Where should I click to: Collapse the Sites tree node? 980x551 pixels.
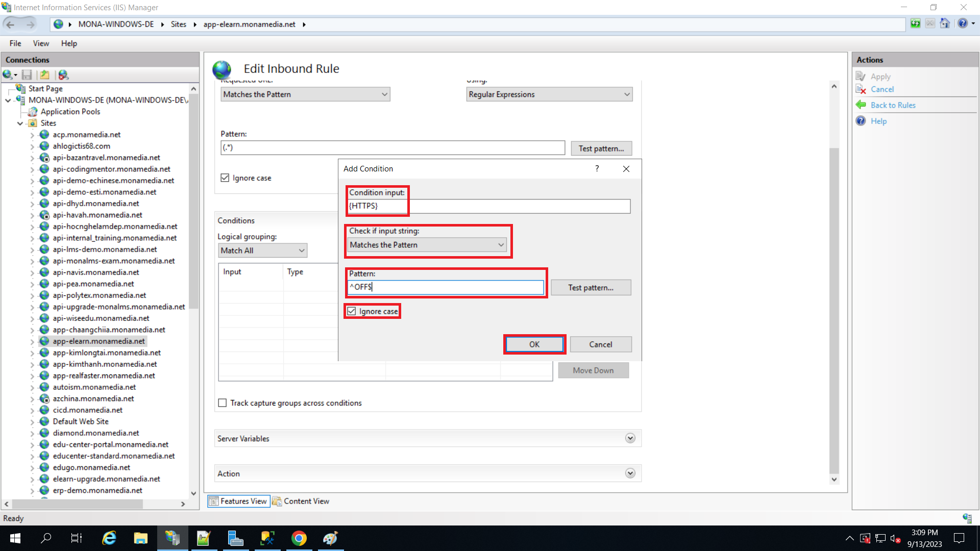[x=20, y=123]
